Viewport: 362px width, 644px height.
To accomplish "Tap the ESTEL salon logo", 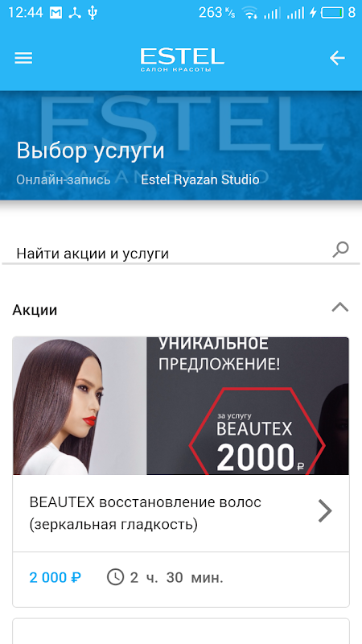I will pos(182,60).
